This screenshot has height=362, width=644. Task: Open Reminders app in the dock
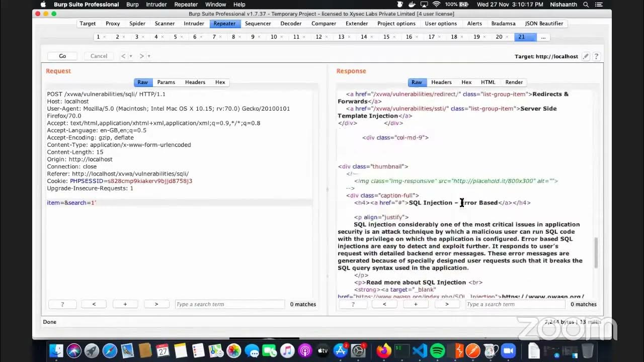coord(198,350)
